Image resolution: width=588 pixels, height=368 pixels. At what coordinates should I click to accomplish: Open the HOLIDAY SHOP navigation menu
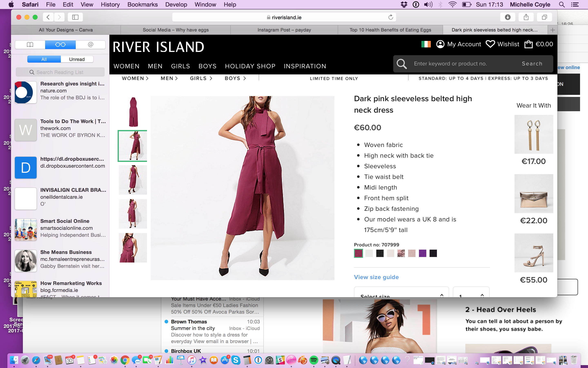(250, 66)
